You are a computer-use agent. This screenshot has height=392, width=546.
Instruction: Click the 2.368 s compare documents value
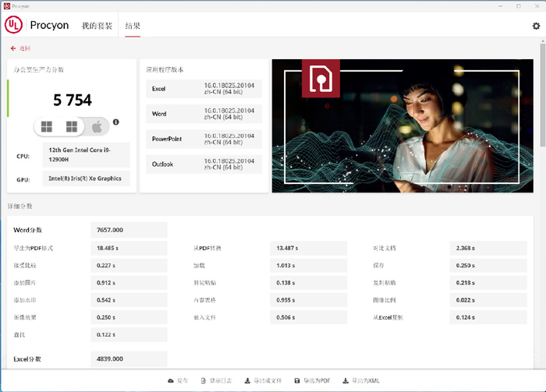click(488, 249)
